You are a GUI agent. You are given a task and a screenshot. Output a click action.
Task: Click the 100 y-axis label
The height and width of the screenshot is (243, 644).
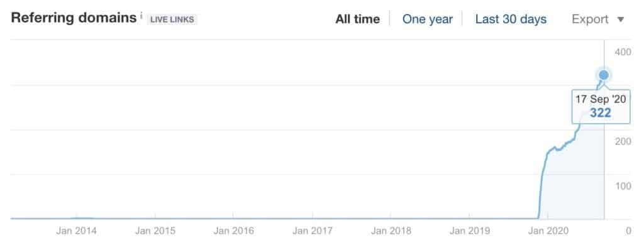[x=623, y=186]
